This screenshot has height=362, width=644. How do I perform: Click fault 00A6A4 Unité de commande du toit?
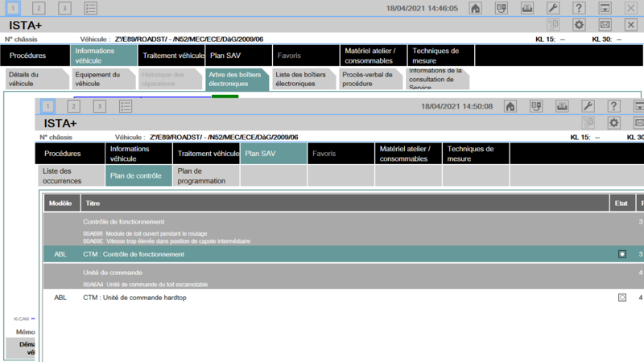point(146,285)
